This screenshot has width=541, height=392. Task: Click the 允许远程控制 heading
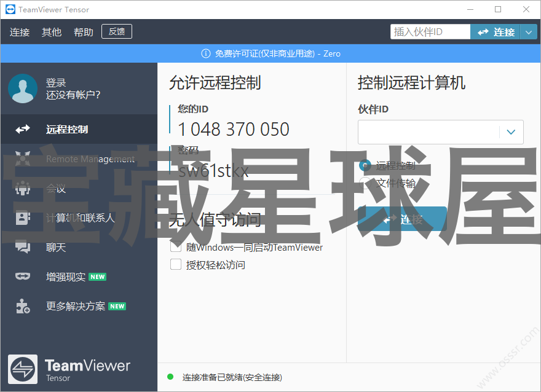coord(215,83)
